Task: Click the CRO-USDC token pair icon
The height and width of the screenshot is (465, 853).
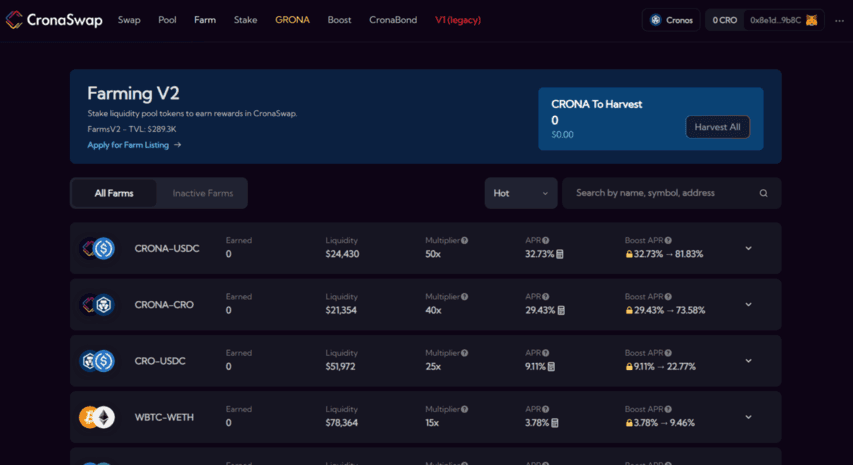Action: tap(97, 361)
